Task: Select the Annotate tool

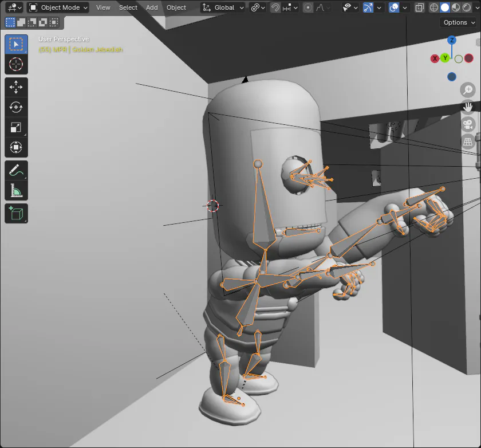Action: pyautogui.click(x=16, y=170)
